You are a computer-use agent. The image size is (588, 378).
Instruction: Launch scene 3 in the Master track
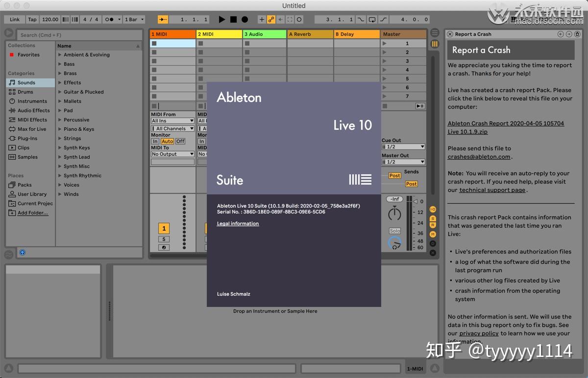385,61
